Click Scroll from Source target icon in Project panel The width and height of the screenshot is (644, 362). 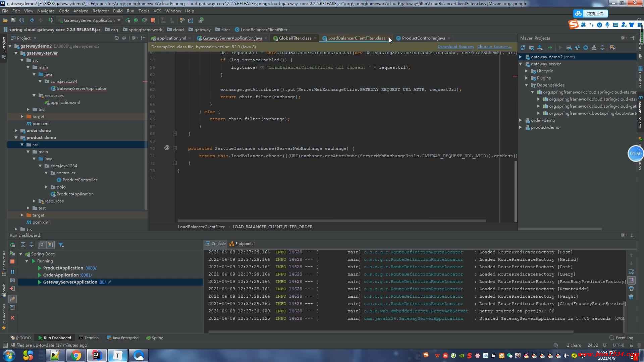point(116,38)
